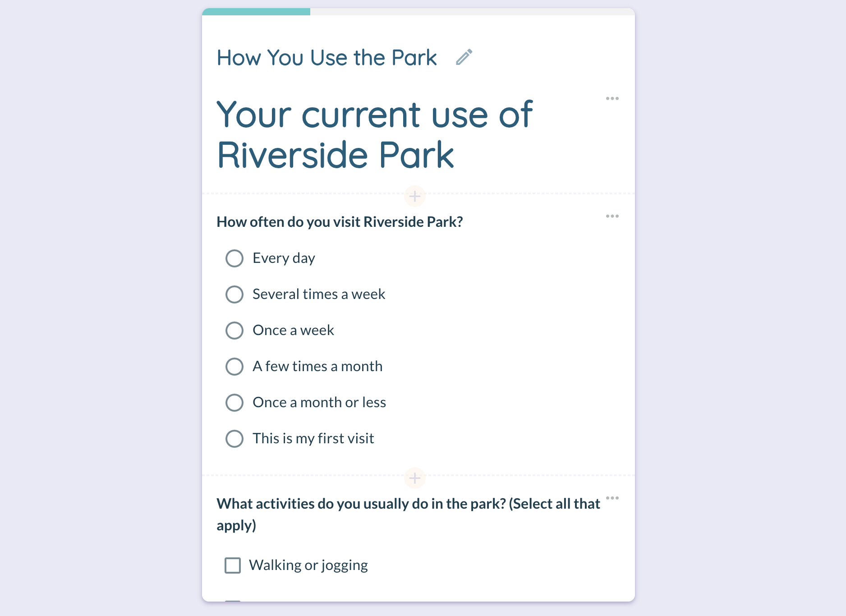Viewport: 846px width, 616px height.
Task: Choose "This is my first visit"
Action: click(x=234, y=439)
